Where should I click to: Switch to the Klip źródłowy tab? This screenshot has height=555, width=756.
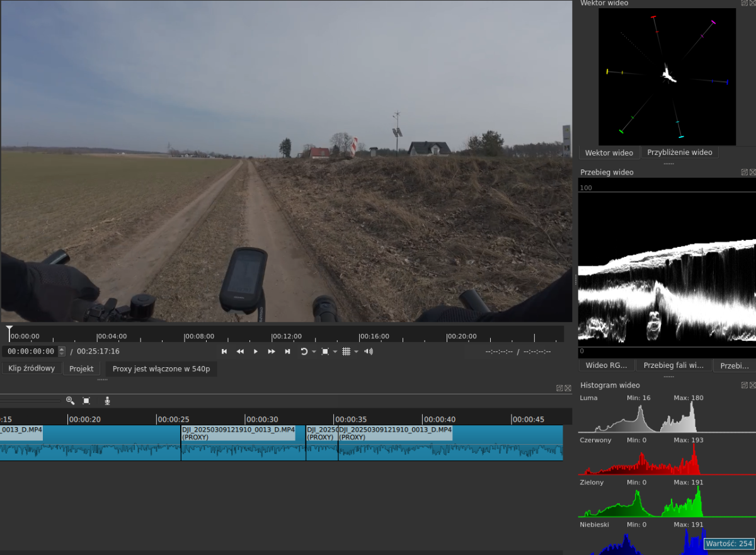(x=31, y=369)
